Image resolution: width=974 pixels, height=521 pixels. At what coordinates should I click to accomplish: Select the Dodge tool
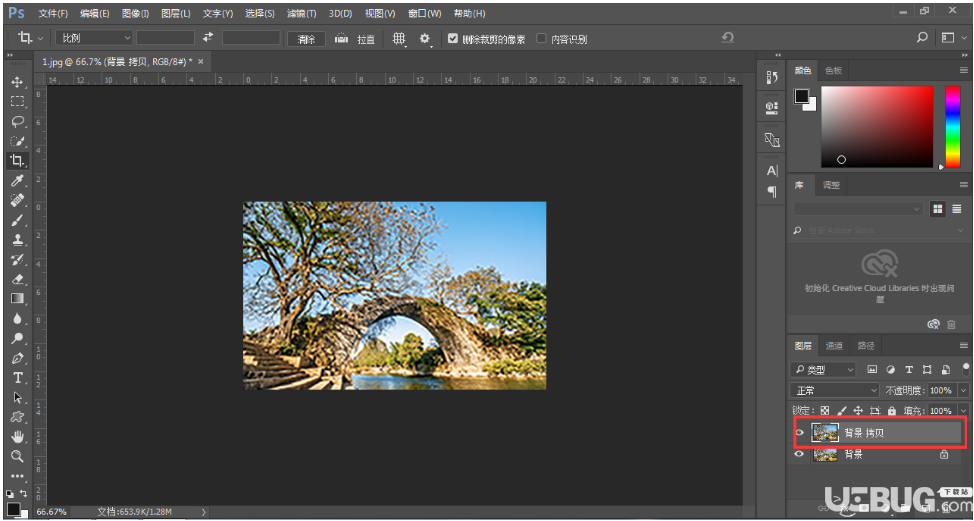(x=17, y=338)
